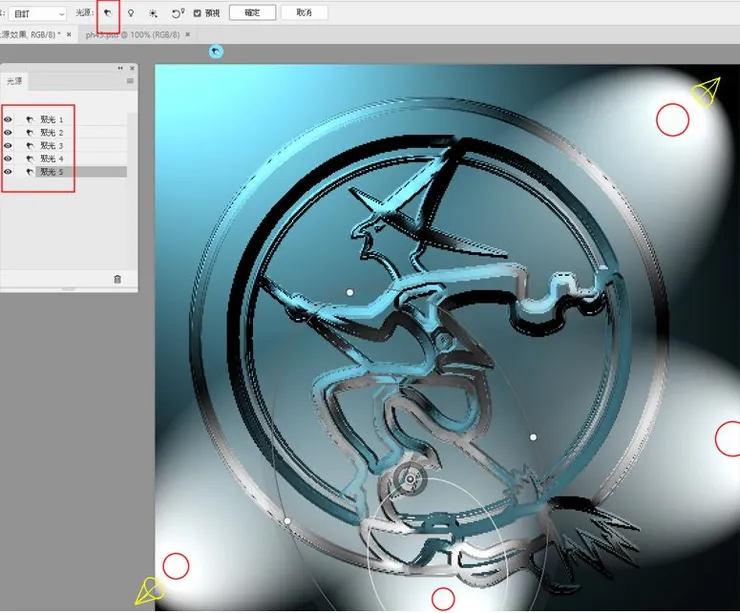Hide the 聚光 2 light

[8, 133]
